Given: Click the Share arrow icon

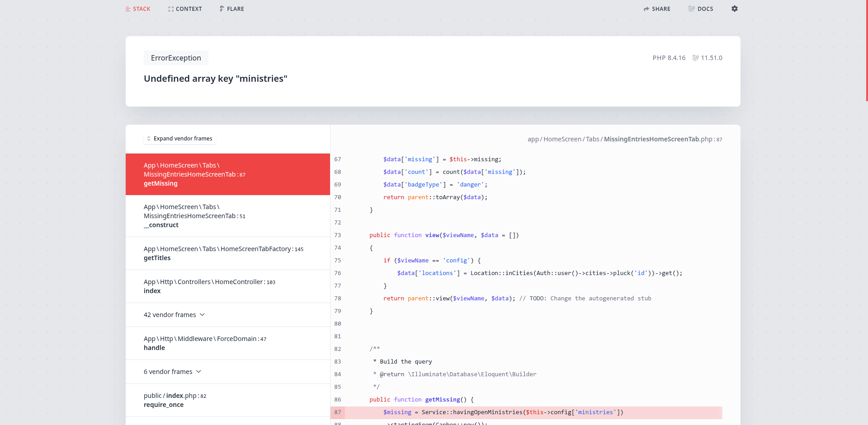Looking at the screenshot, I should click(x=646, y=9).
